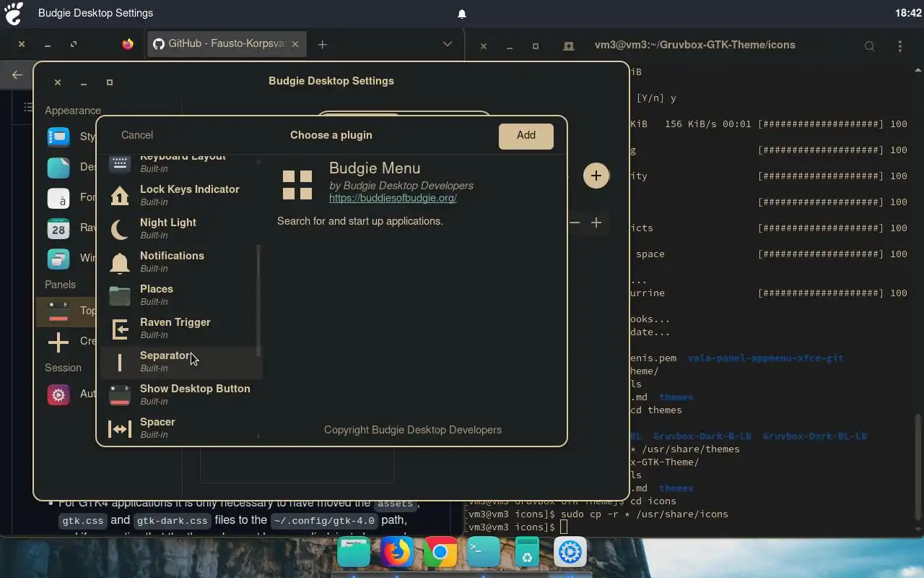Click the notification bell in top bar
This screenshot has width=924, height=578.
[x=462, y=13]
